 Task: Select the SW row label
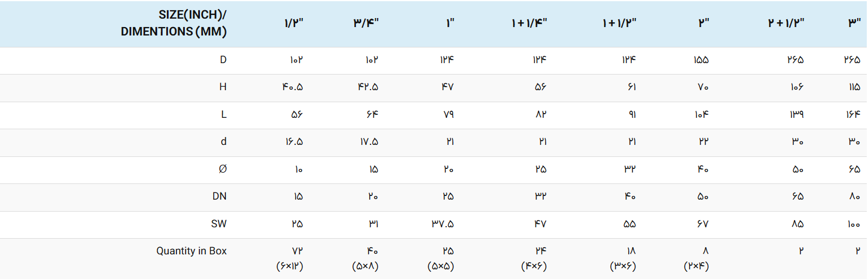219,224
